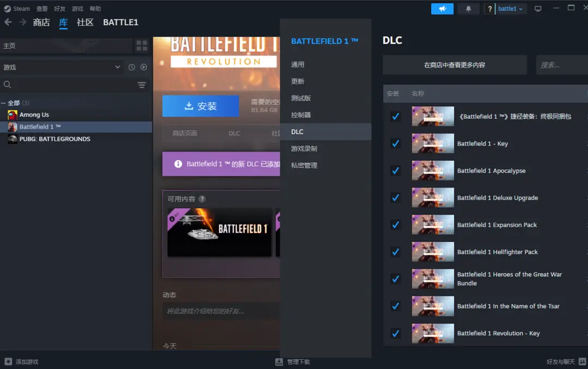588x369 pixels.
Task: Toggle the collections grid view icon
Action: (x=142, y=46)
